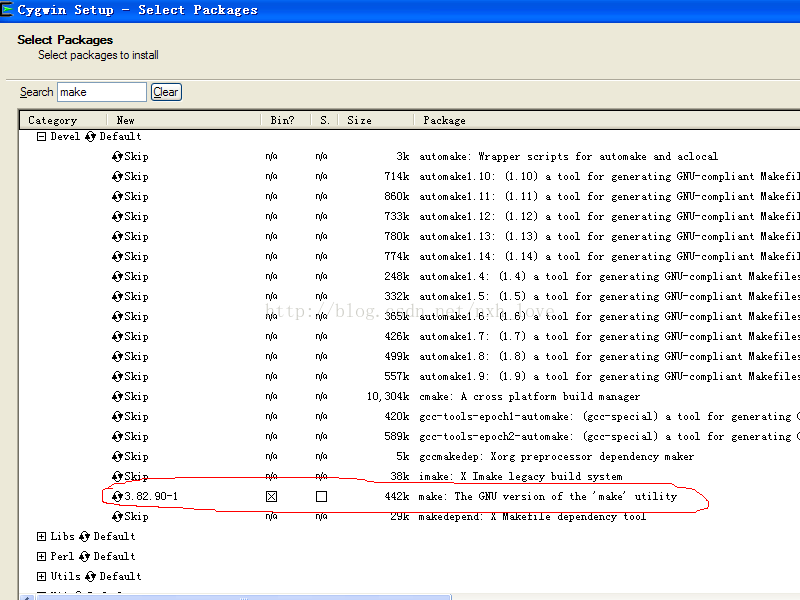Click the S. column header
This screenshot has height=600, width=800.
point(325,120)
